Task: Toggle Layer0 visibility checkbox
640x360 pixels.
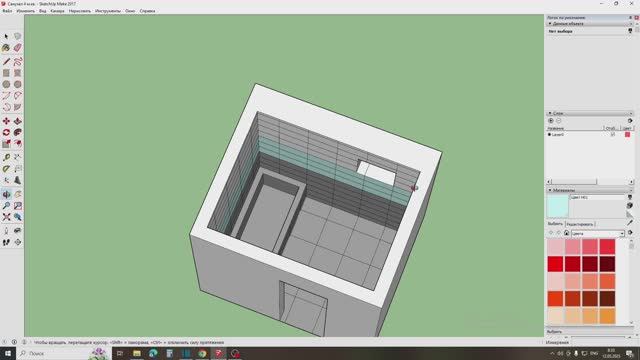Action: point(613,134)
